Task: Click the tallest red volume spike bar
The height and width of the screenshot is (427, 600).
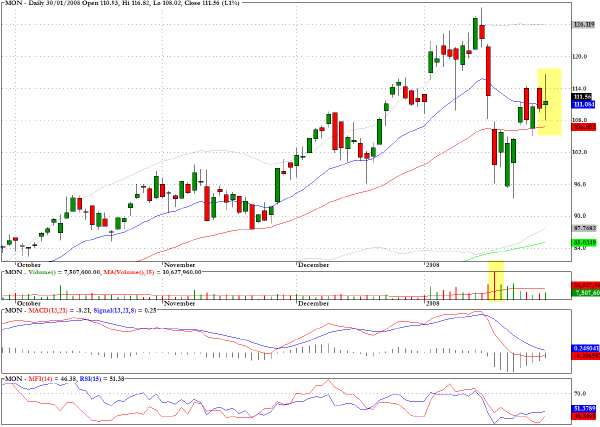Action: point(494,286)
